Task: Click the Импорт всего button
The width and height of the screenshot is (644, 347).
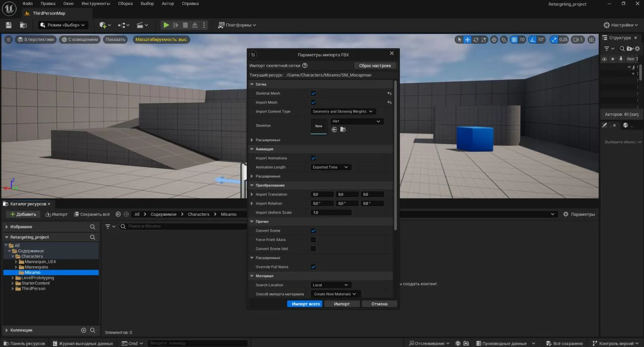Action: click(306, 304)
